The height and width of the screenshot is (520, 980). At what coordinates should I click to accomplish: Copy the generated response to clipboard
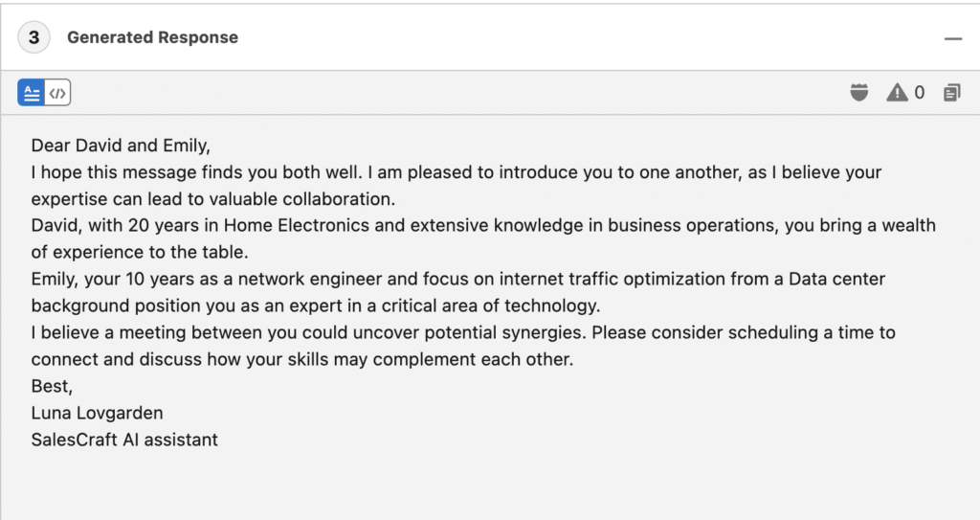[951, 93]
